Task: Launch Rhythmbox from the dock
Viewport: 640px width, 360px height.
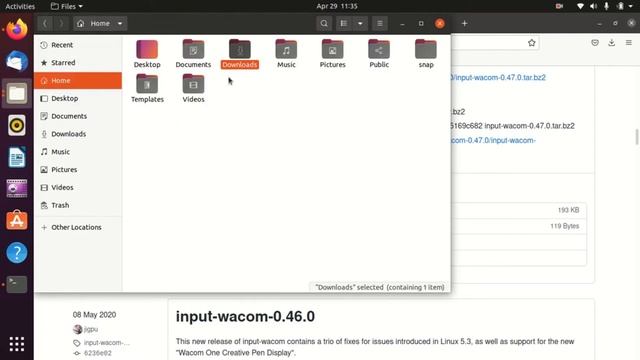Action: tap(17, 125)
